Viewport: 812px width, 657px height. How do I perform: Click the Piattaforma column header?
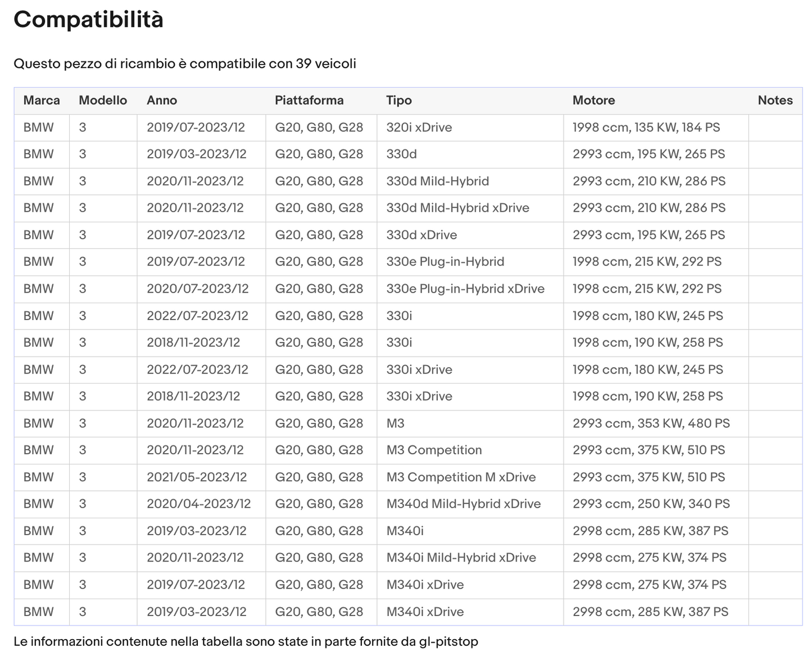click(309, 101)
